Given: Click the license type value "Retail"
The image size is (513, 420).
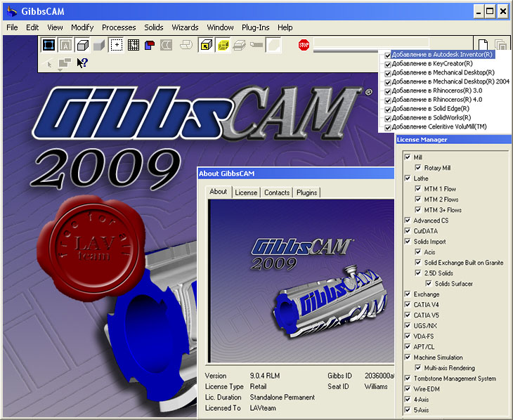Looking at the screenshot, I should tap(258, 386).
